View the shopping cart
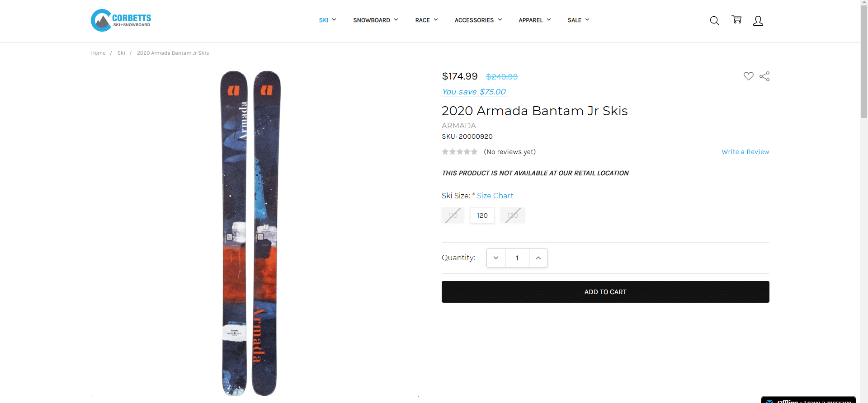 pyautogui.click(x=736, y=20)
